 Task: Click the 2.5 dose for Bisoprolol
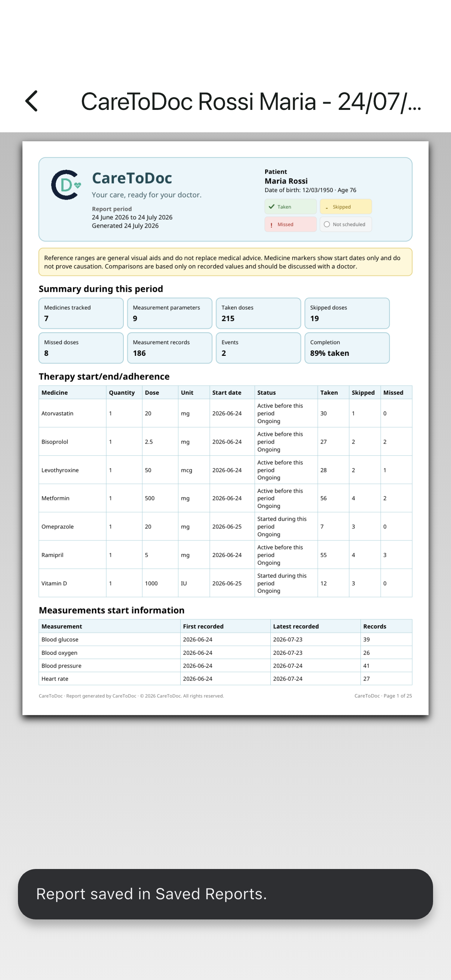tap(149, 442)
